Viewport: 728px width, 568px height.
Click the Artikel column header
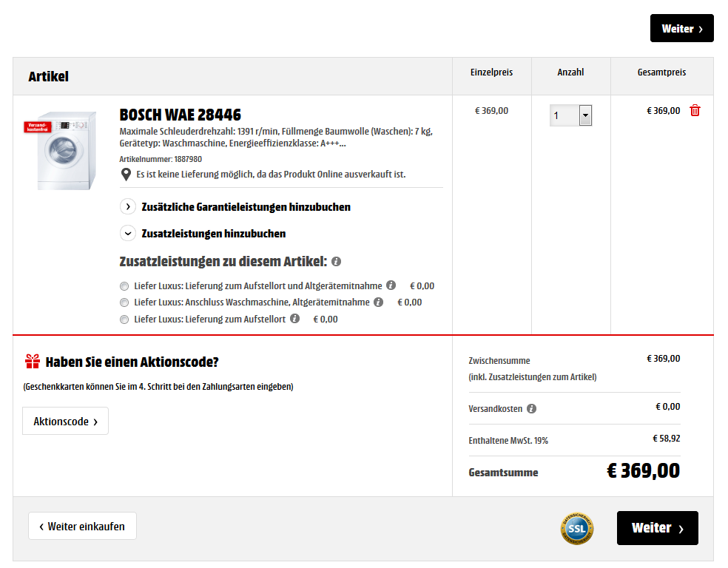[48, 77]
